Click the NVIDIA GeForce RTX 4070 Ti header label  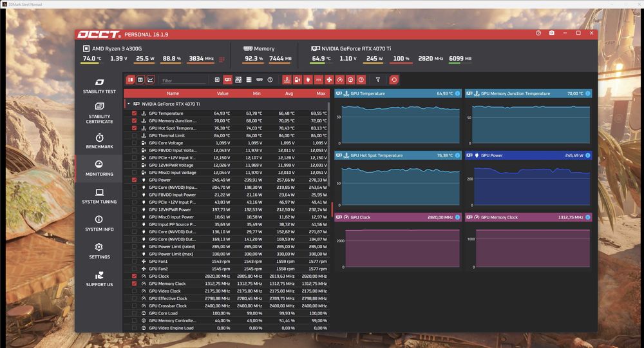coord(356,48)
